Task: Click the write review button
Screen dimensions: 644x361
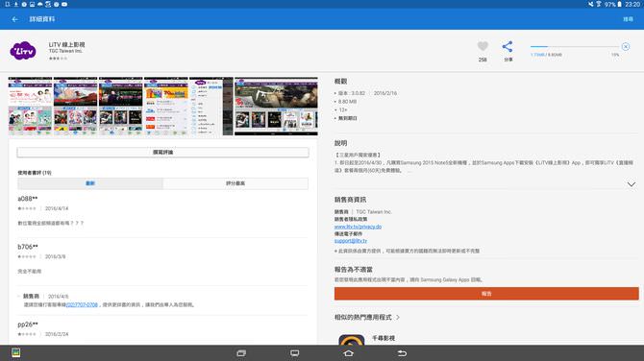Action: pos(163,153)
